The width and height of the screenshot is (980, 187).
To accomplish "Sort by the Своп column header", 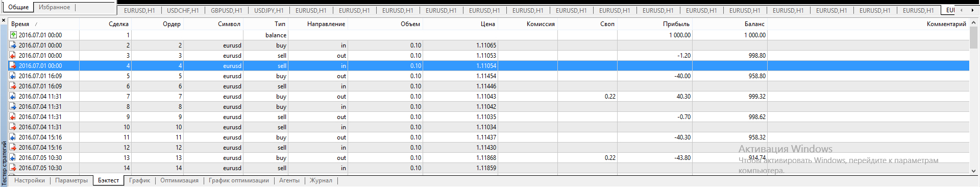I will 587,24.
